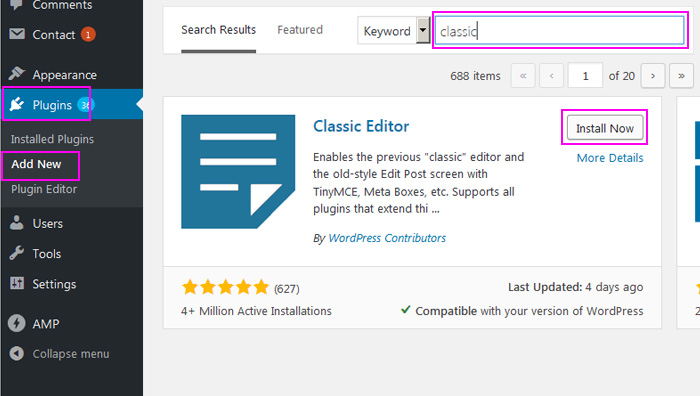
Task: Switch to the Featured tab
Action: point(300,30)
